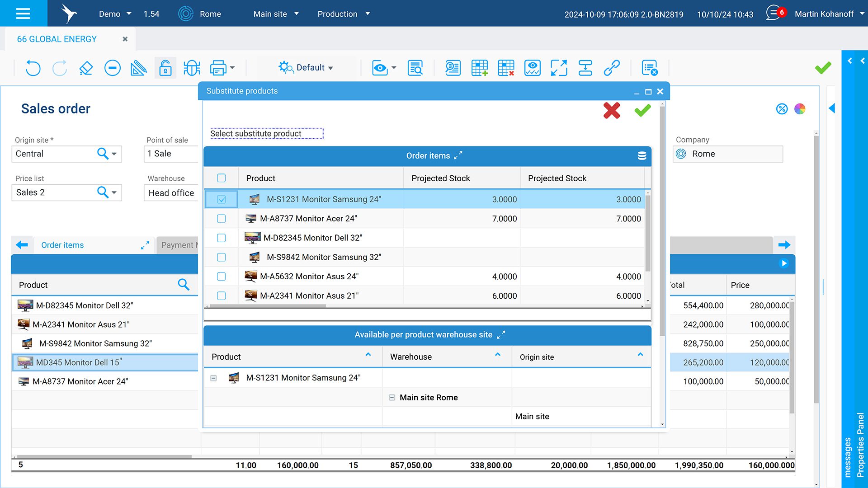This screenshot has height=488, width=868.
Task: Confirm substitute selection with green checkmark
Action: click(642, 110)
